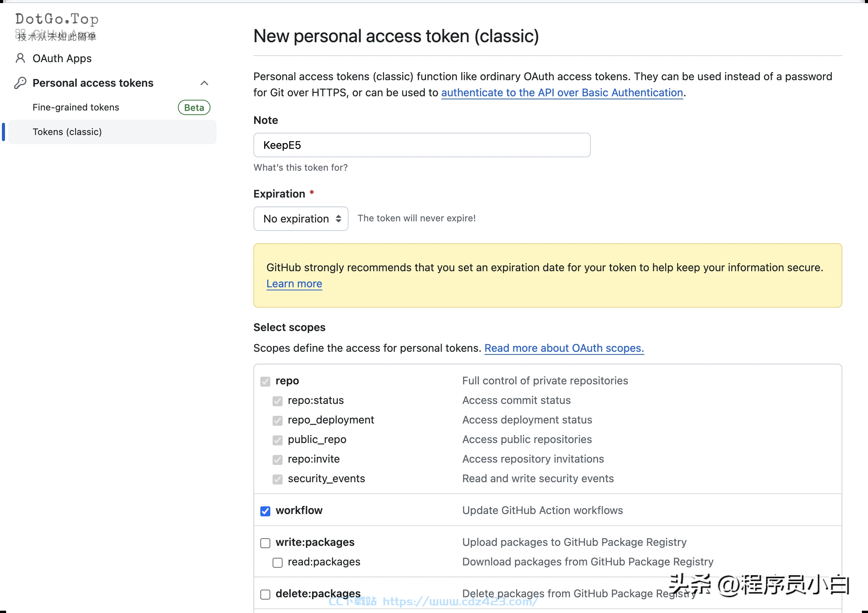Enable the write:packages scope checkbox
The width and height of the screenshot is (868, 613).
point(265,543)
